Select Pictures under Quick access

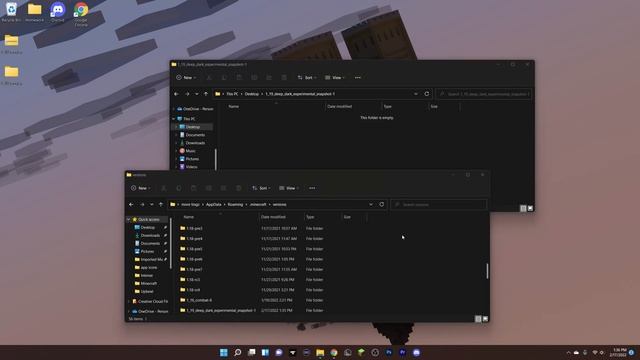(x=147, y=251)
